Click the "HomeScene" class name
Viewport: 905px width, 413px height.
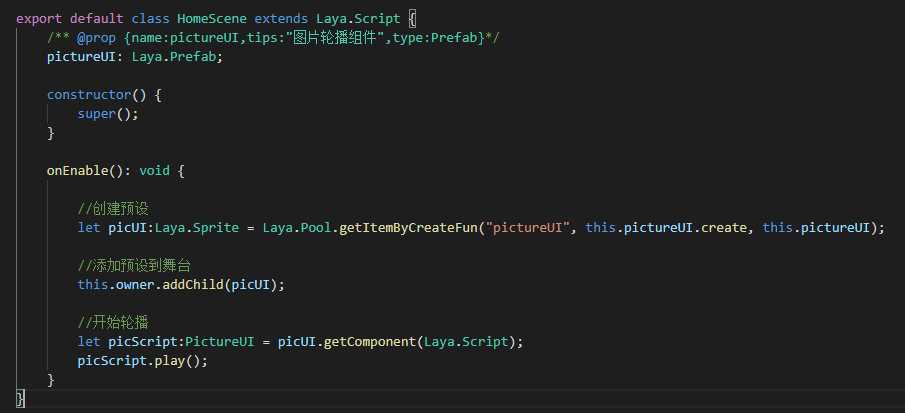(212, 18)
